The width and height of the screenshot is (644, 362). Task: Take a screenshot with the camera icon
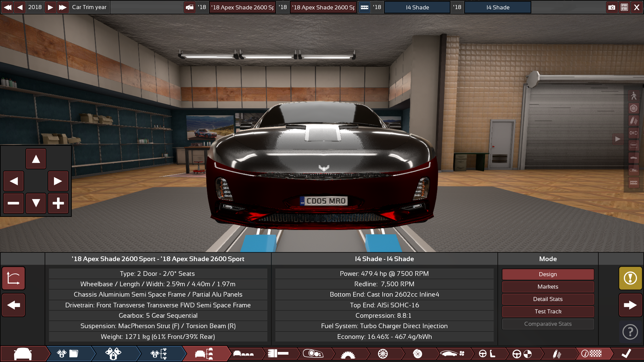click(612, 7)
